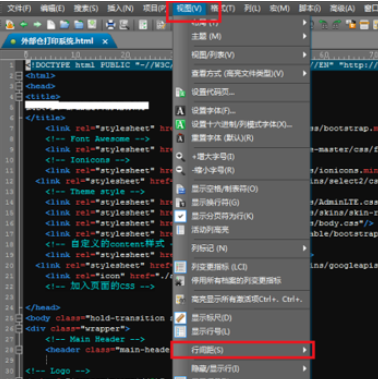The image size is (378, 379).
Task: Expand the 隐藏/显示行(I) submenu
Action: [x=242, y=369]
